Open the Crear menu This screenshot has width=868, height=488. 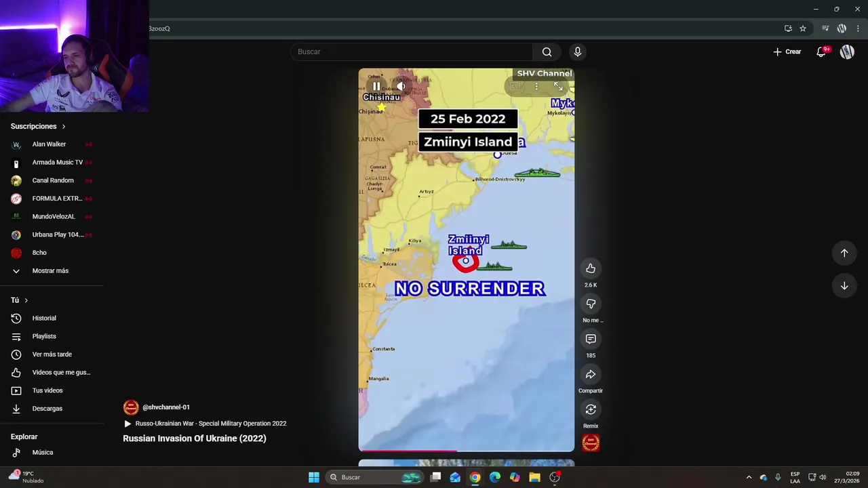[x=787, y=52]
